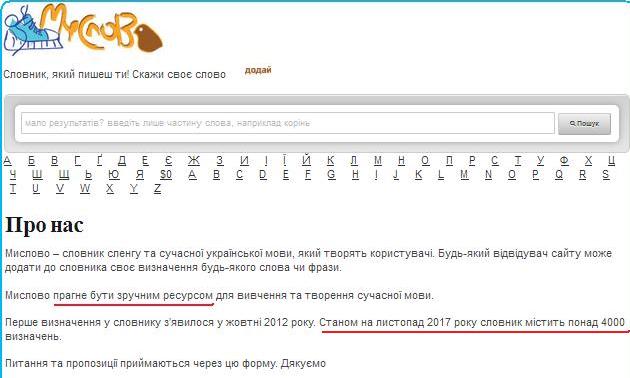This screenshot has height=378, width=630.
Task: Open letter Ш word list
Action: pos(37,175)
